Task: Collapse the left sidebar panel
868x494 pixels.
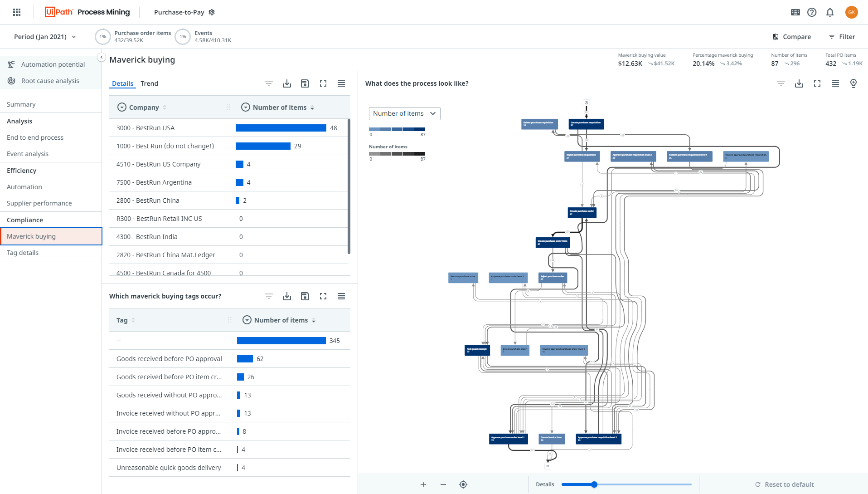Action: (x=102, y=57)
